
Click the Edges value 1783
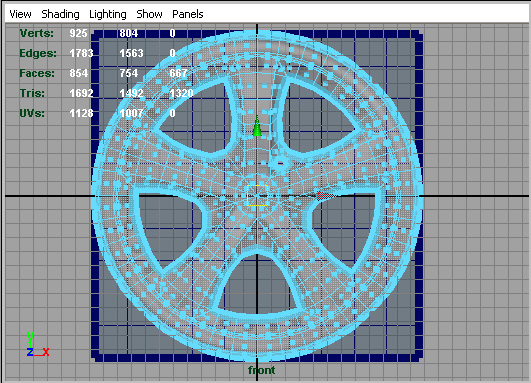pyautogui.click(x=81, y=53)
